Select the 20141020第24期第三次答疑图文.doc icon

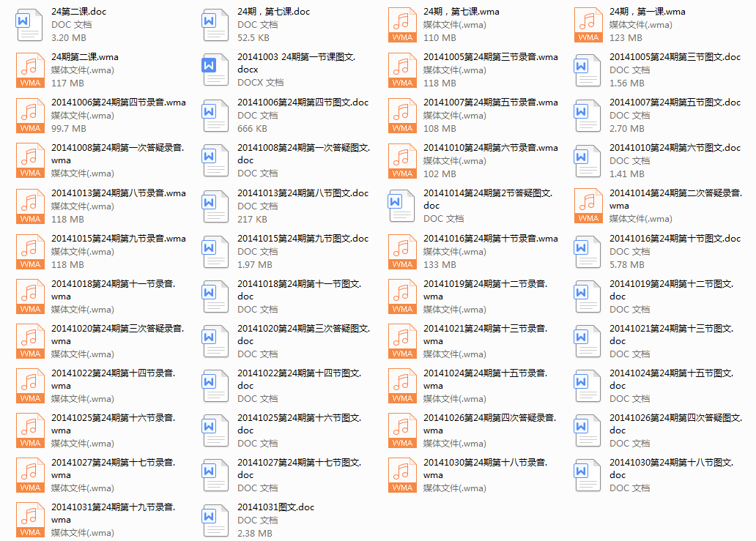pyautogui.click(x=216, y=341)
